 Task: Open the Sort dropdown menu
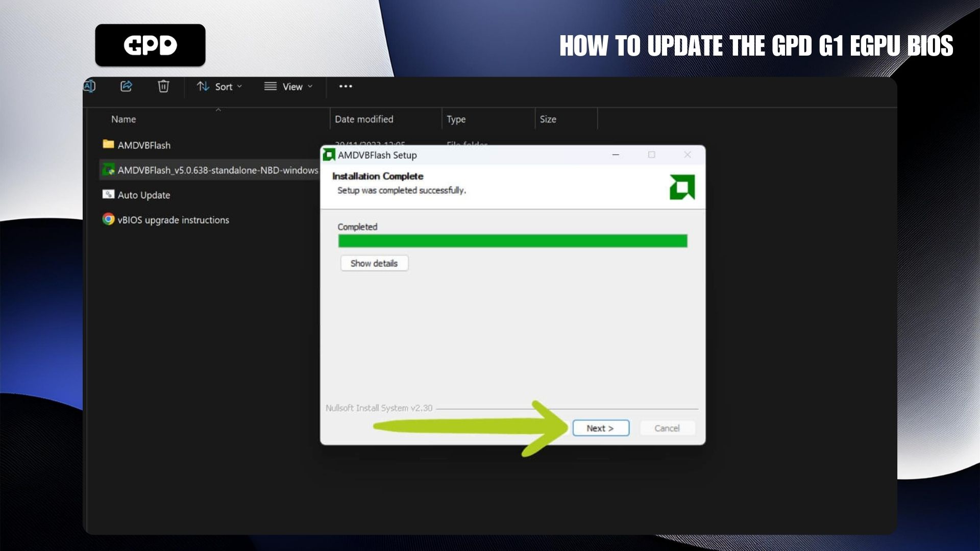[219, 87]
